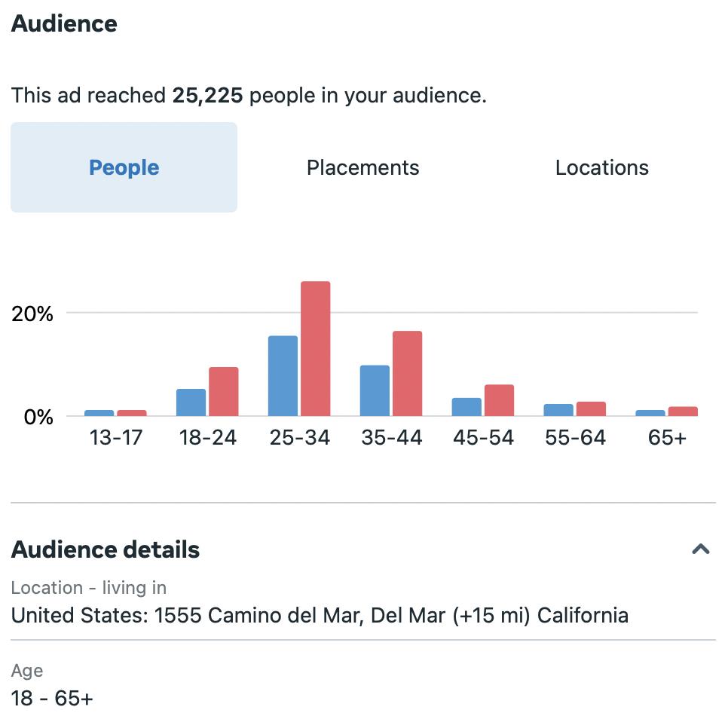Screen dimensions: 728x716
Task: Click the red bar for ages 25-34
Action: (x=315, y=348)
